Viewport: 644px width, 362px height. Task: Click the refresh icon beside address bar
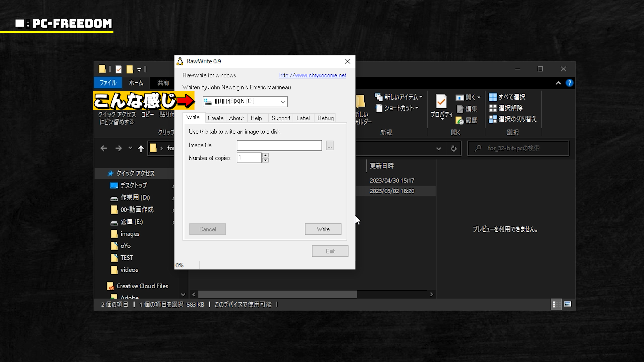click(x=453, y=148)
